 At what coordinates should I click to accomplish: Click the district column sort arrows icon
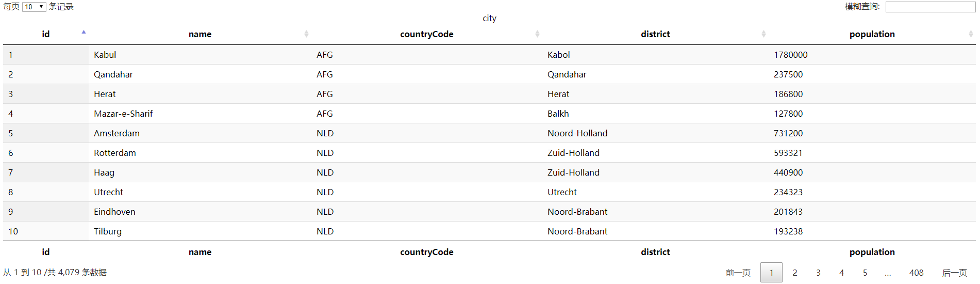point(763,34)
